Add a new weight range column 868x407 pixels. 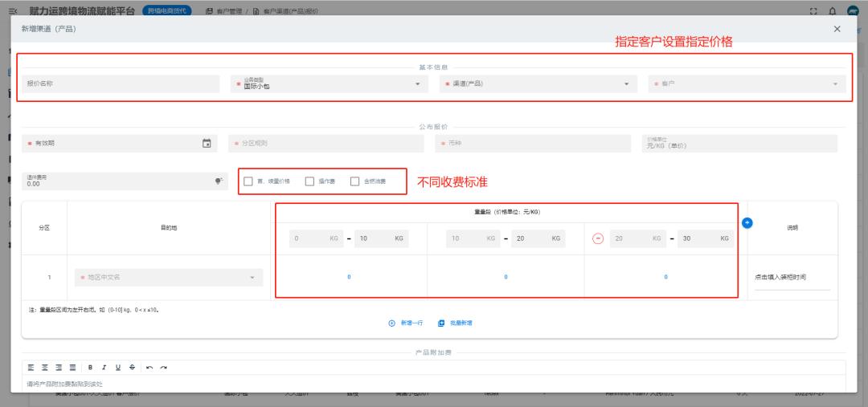pyautogui.click(x=747, y=223)
